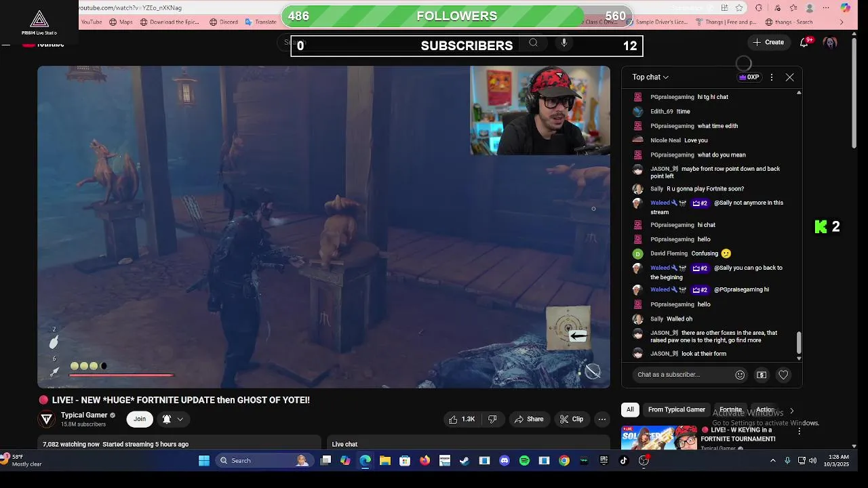Open Edge extensions puzzle icon
Viewport: 868px width, 488px height.
[x=758, y=8]
